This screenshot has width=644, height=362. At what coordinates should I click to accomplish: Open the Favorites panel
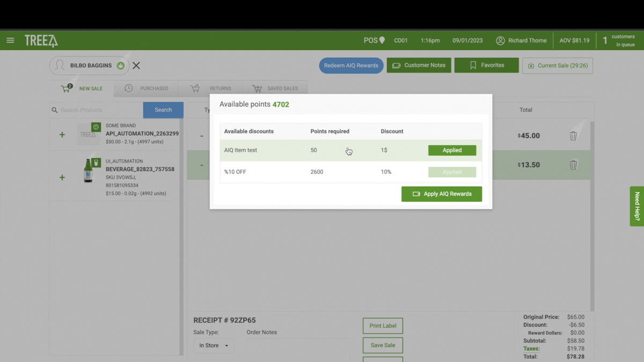[x=486, y=65]
